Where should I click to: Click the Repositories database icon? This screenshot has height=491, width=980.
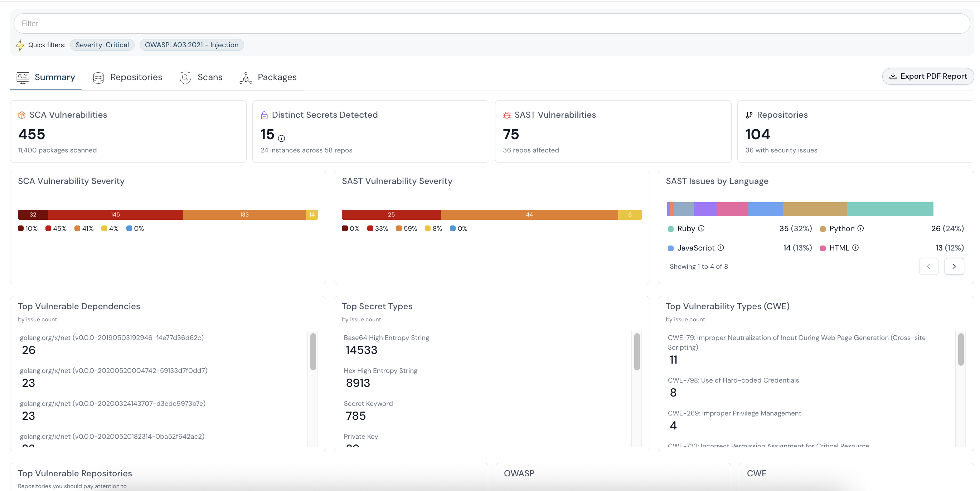click(x=98, y=77)
